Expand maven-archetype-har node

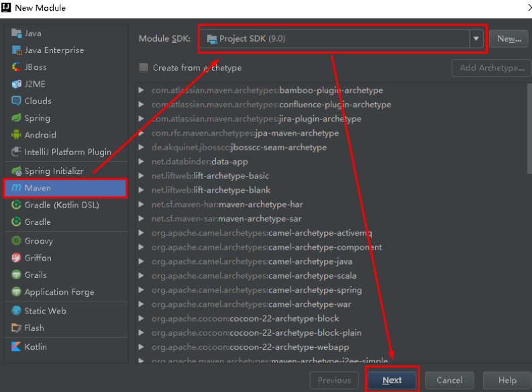[141, 204]
